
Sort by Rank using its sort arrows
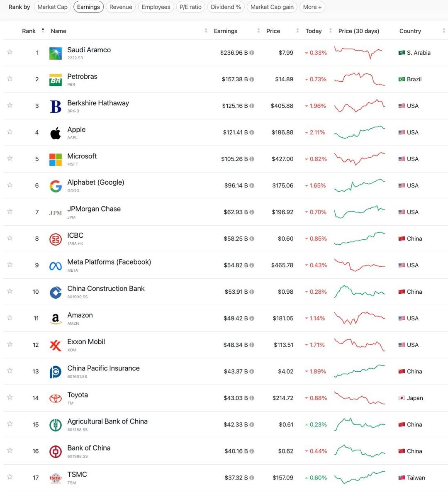[43, 30]
